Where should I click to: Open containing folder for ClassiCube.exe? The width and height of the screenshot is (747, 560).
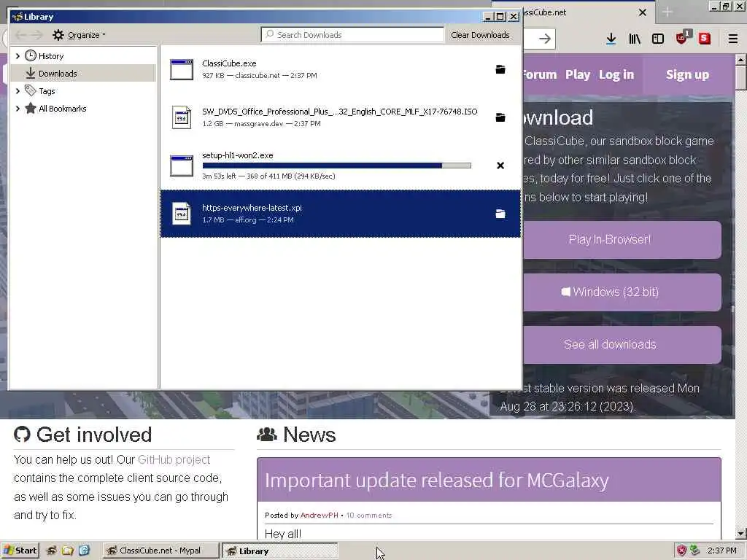tap(500, 69)
